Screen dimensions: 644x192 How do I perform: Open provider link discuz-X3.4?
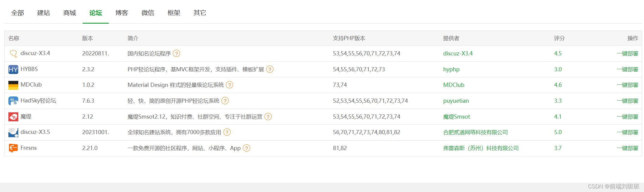pos(458,54)
